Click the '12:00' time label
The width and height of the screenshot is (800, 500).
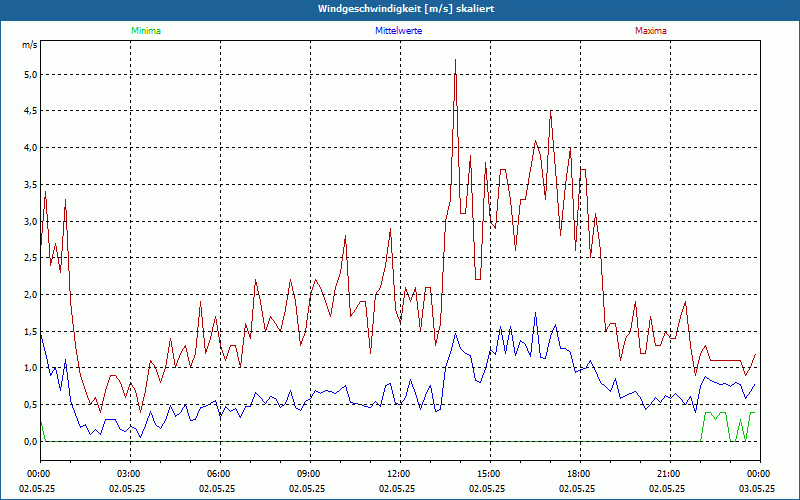pos(400,474)
